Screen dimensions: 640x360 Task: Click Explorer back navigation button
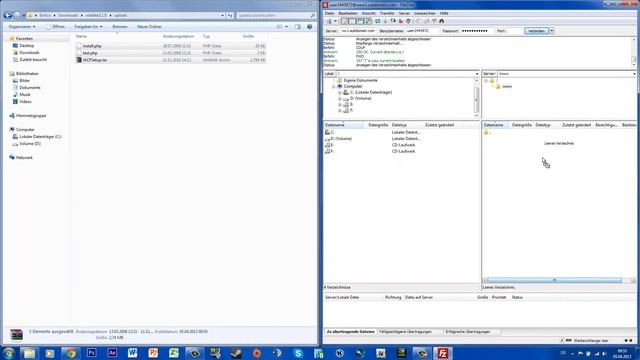7,16
